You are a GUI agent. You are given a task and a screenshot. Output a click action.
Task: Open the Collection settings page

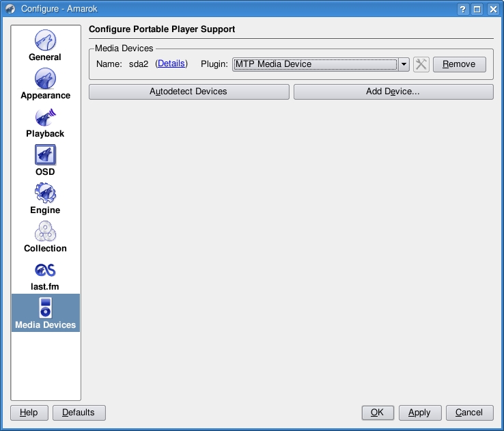coord(45,236)
